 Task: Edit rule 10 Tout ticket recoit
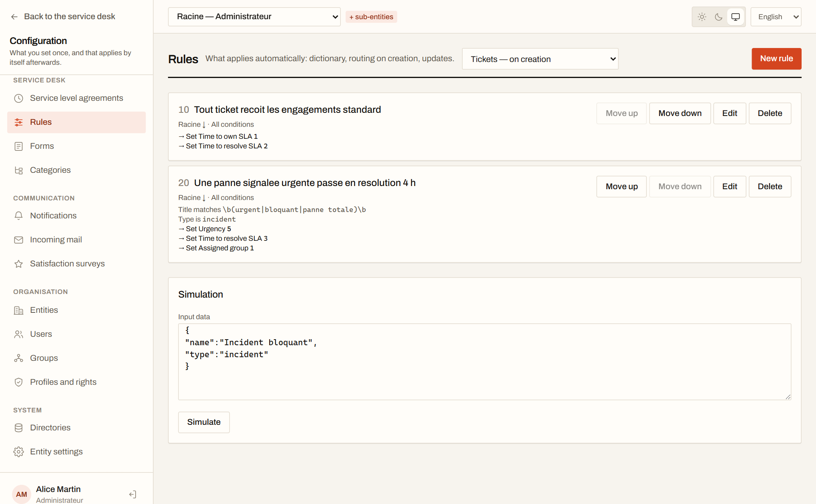click(730, 114)
